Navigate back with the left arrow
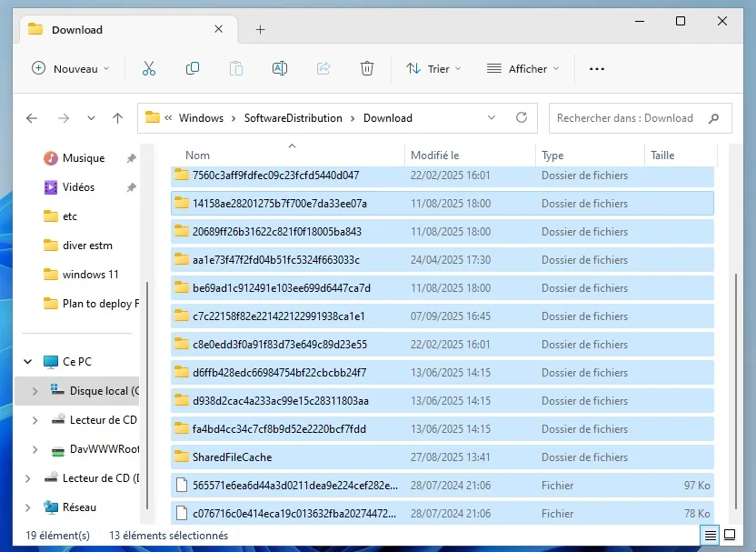Image resolution: width=756 pixels, height=552 pixels. [x=32, y=118]
